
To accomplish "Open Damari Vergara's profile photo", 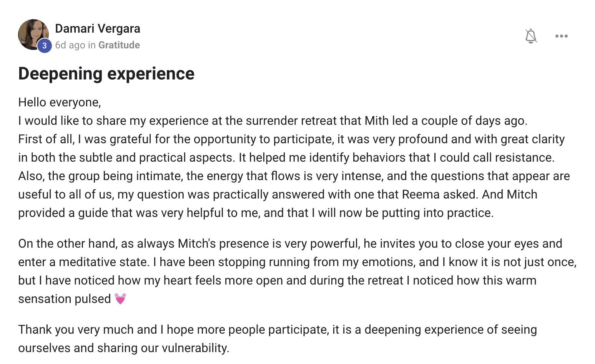I will coord(33,34).
